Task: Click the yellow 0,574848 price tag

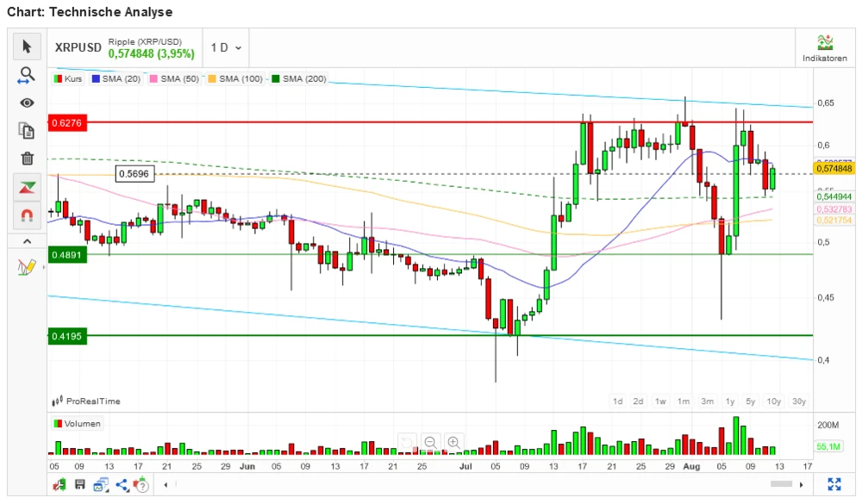Action: [x=834, y=169]
